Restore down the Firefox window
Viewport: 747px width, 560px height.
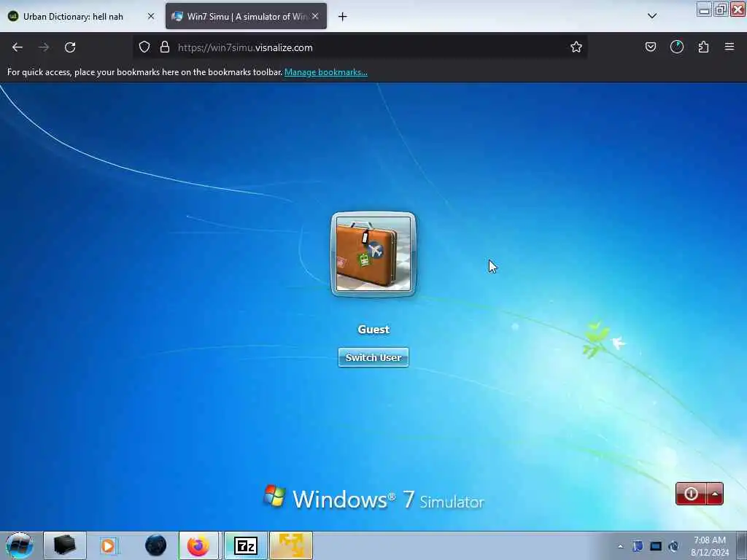(721, 9)
